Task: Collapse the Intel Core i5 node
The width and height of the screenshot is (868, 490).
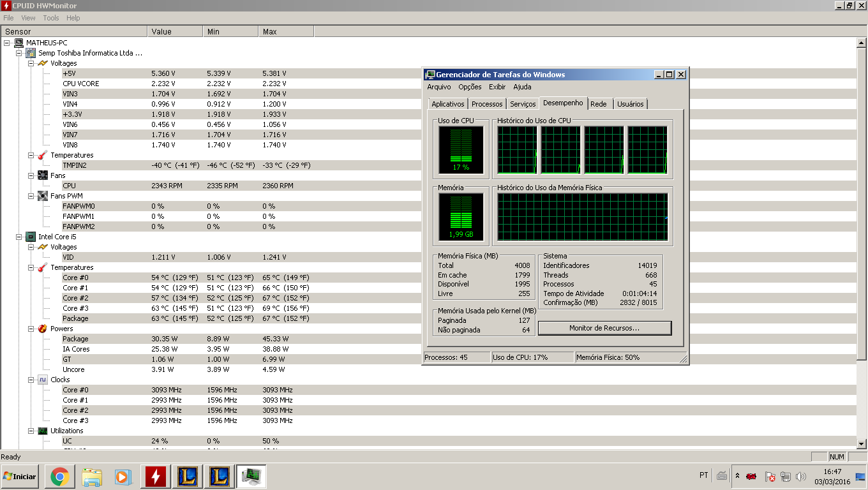Action: click(x=19, y=237)
